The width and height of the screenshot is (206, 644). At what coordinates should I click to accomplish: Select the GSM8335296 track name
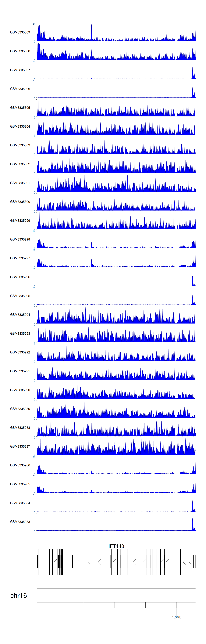(x=20, y=277)
